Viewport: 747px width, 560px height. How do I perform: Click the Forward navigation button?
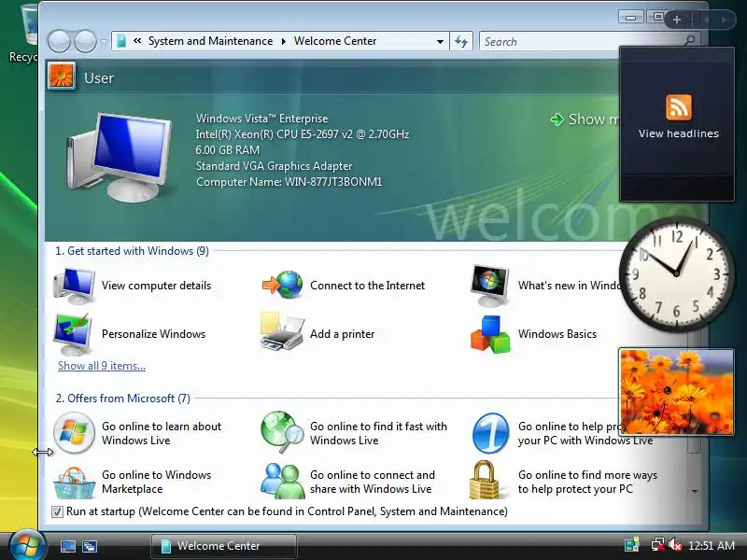click(85, 41)
